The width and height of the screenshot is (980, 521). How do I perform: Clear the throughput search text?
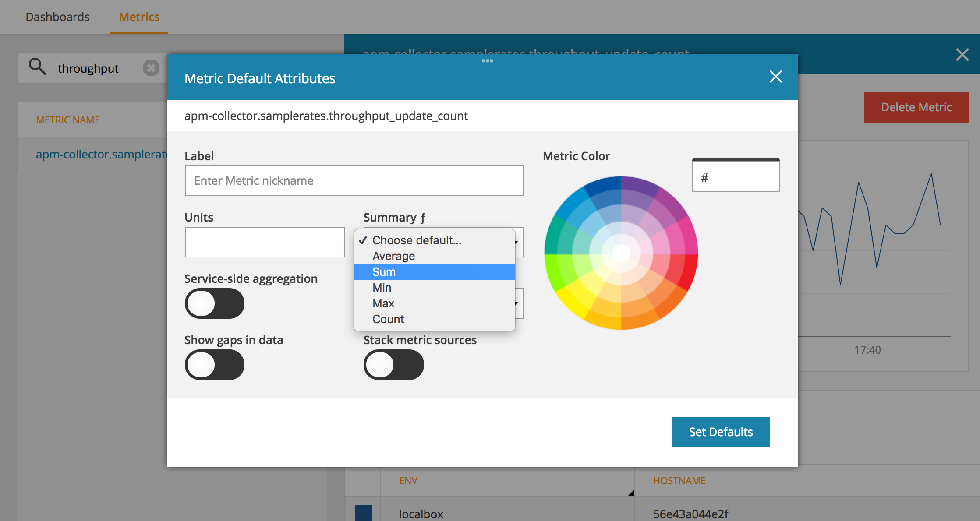[x=151, y=68]
